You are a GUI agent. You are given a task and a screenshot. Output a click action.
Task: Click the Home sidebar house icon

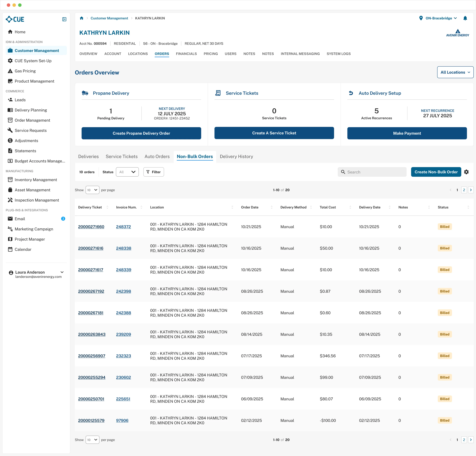[10, 32]
